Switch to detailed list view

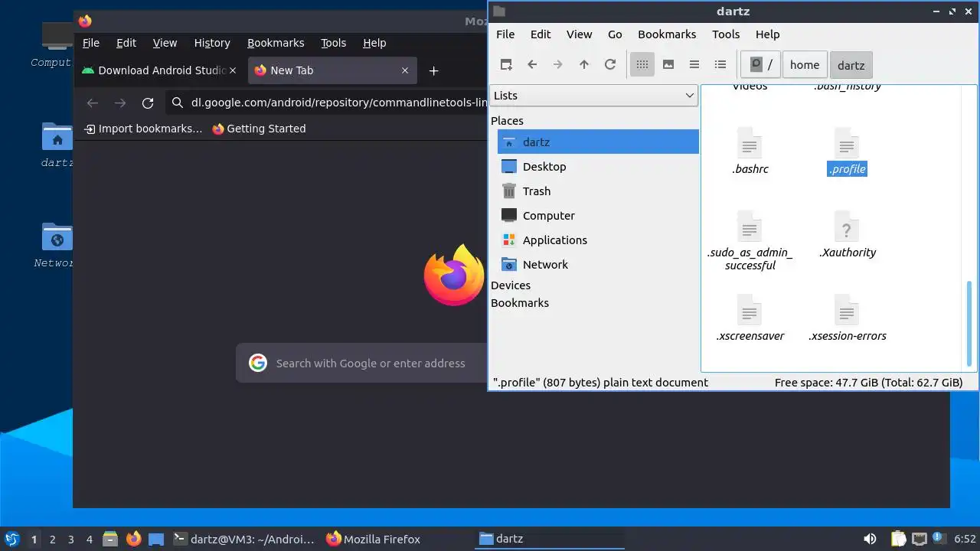pyautogui.click(x=720, y=65)
